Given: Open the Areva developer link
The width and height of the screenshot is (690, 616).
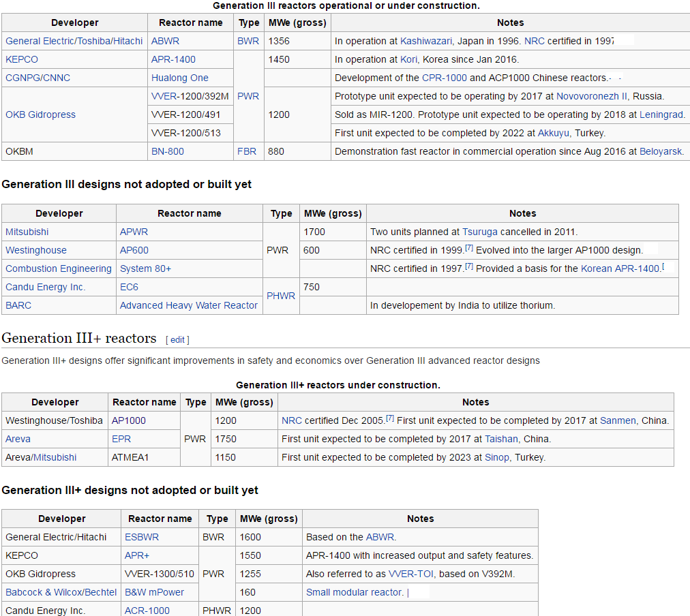Looking at the screenshot, I should 18,440.
